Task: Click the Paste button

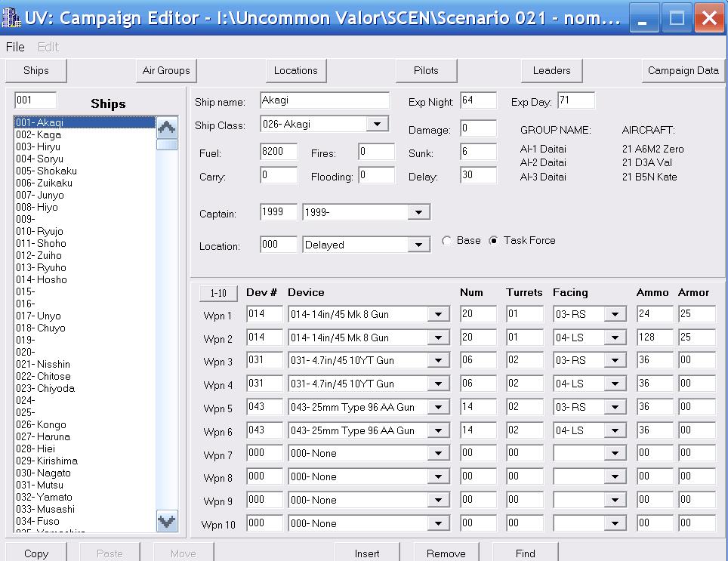Action: 110,553
